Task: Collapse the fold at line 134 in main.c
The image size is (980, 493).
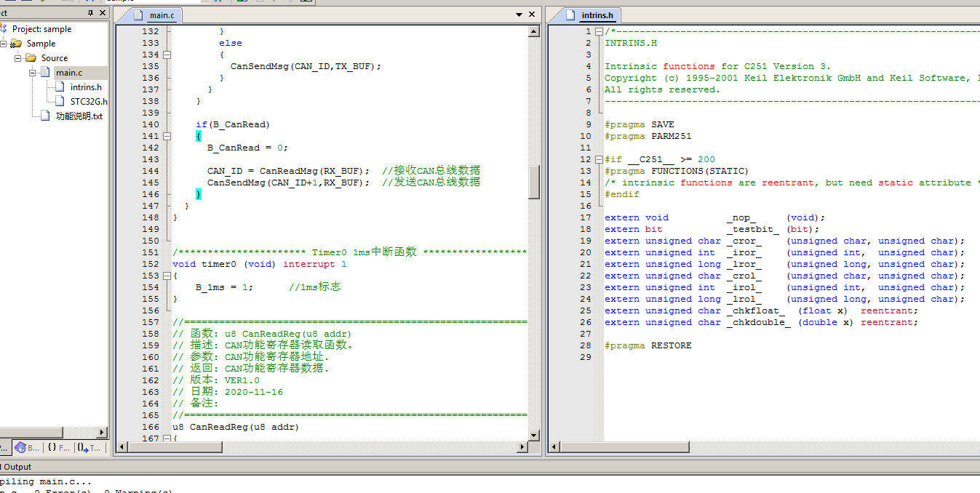Action: click(167, 55)
